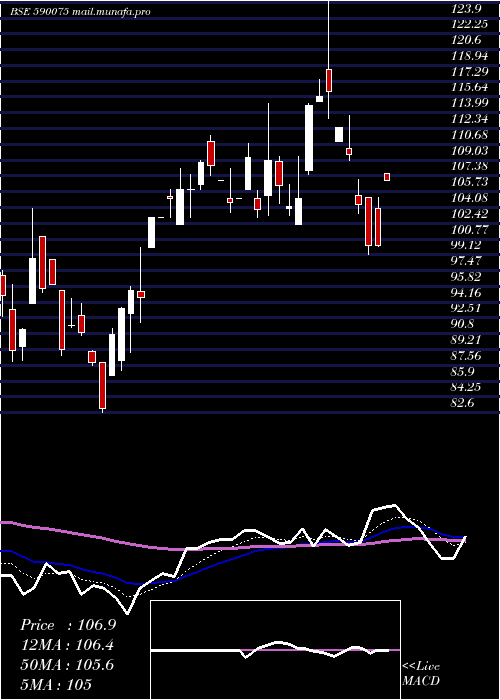Click the 115.64 price axis label
This screenshot has width=500, height=700.
coord(471,87)
